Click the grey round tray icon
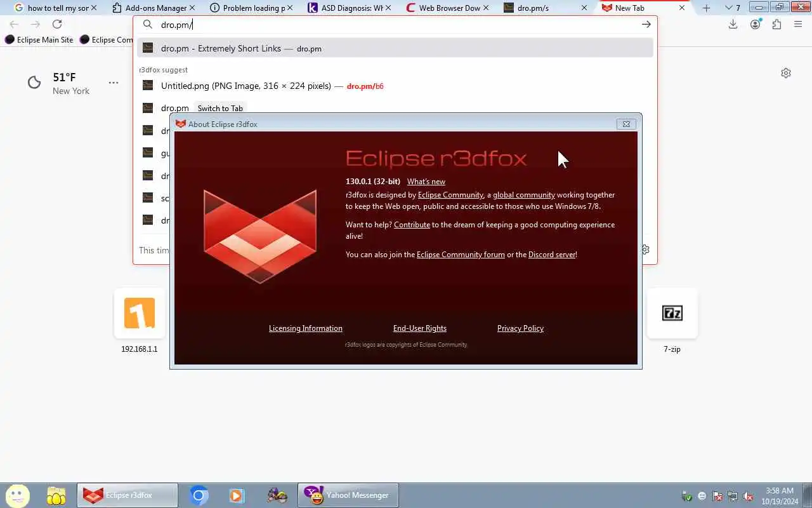 [x=702, y=496]
